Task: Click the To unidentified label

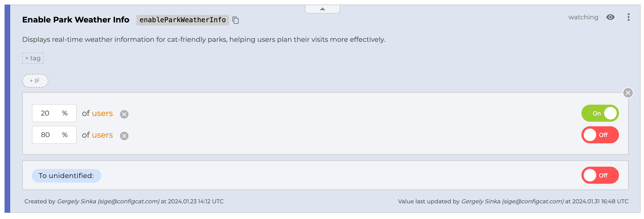Action: coord(66,176)
